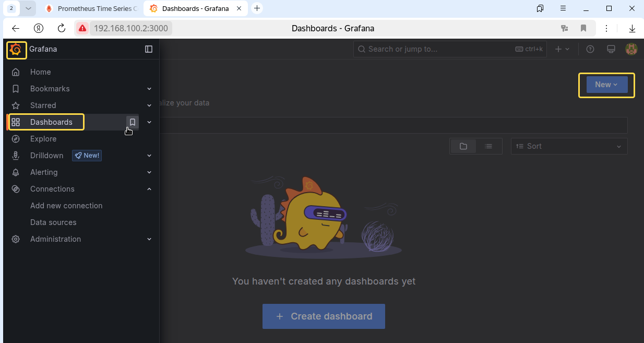Focus the Search or jump to field
The image size is (644, 343).
tap(450, 49)
